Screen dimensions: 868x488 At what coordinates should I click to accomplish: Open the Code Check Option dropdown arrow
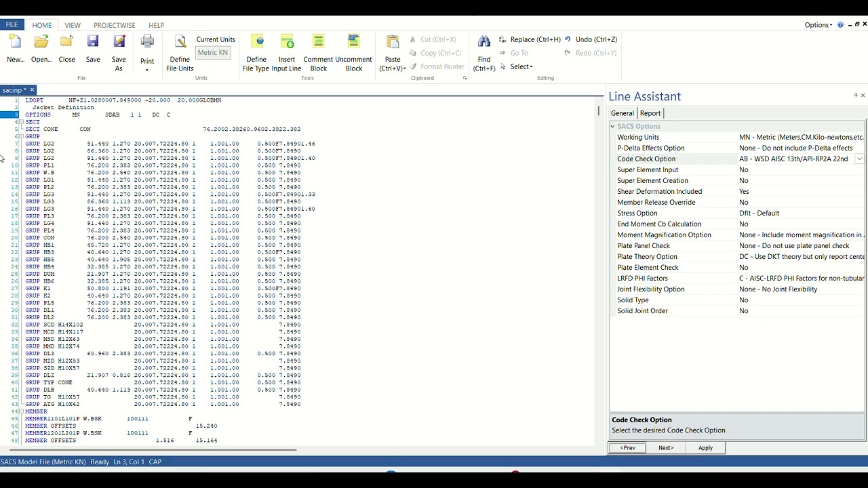(859, 159)
